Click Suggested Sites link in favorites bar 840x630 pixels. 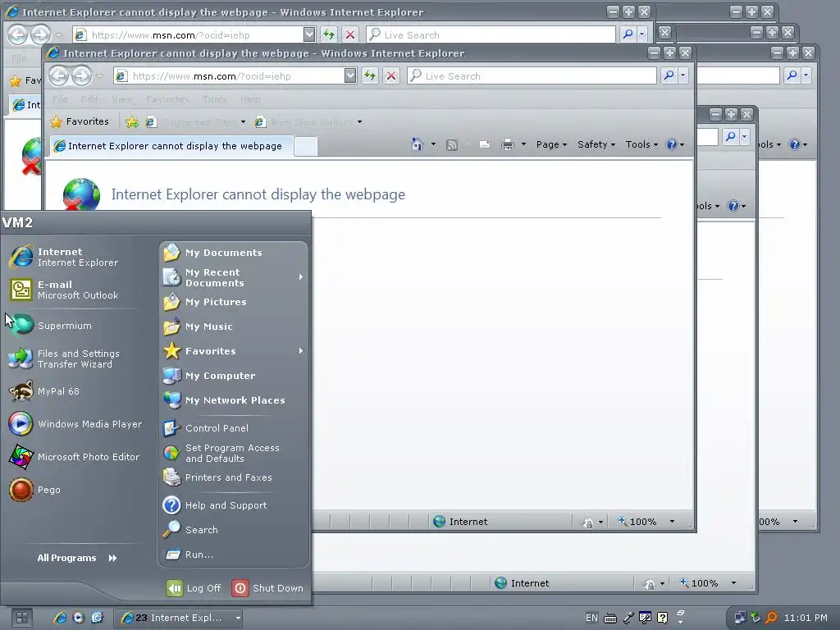195,122
